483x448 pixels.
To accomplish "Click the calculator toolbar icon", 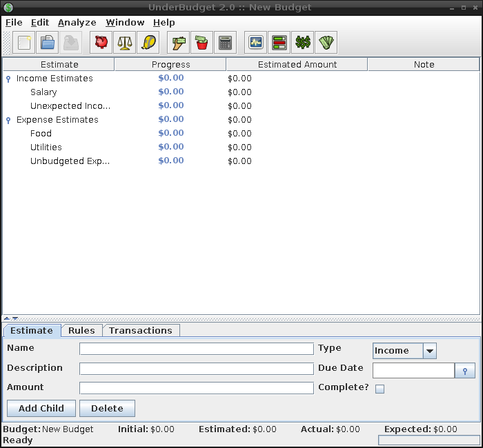I will (225, 43).
